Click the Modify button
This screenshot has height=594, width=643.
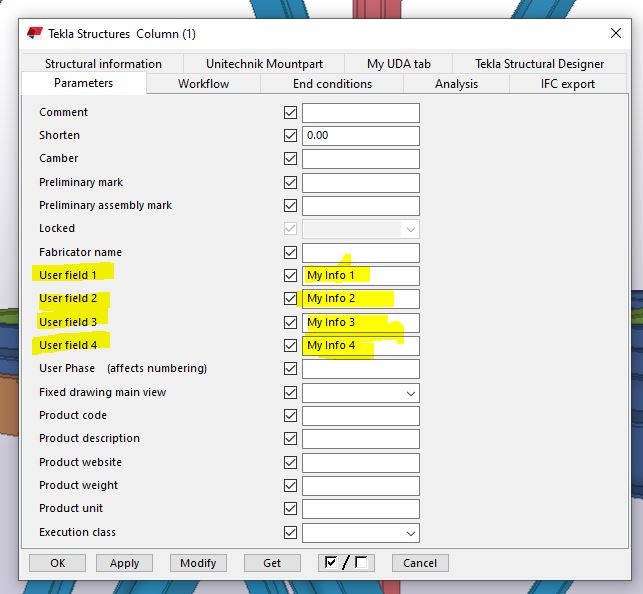click(x=198, y=563)
